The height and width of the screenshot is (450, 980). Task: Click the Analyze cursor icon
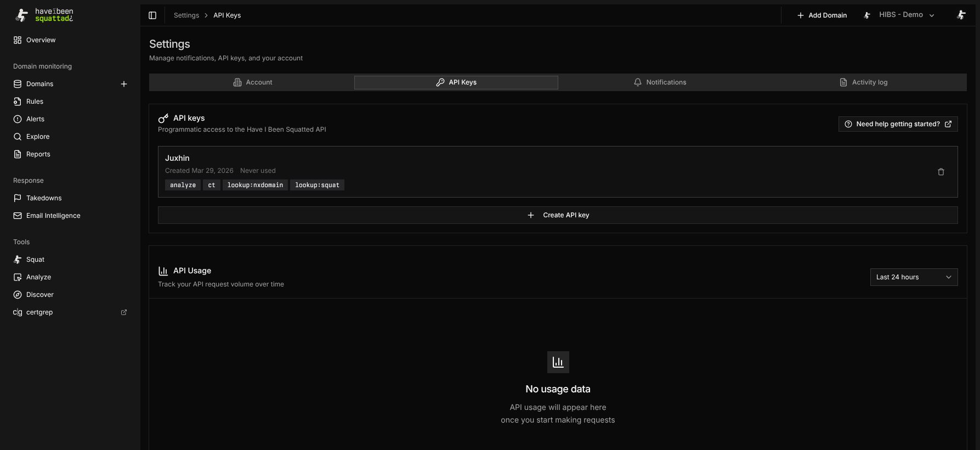[18, 277]
